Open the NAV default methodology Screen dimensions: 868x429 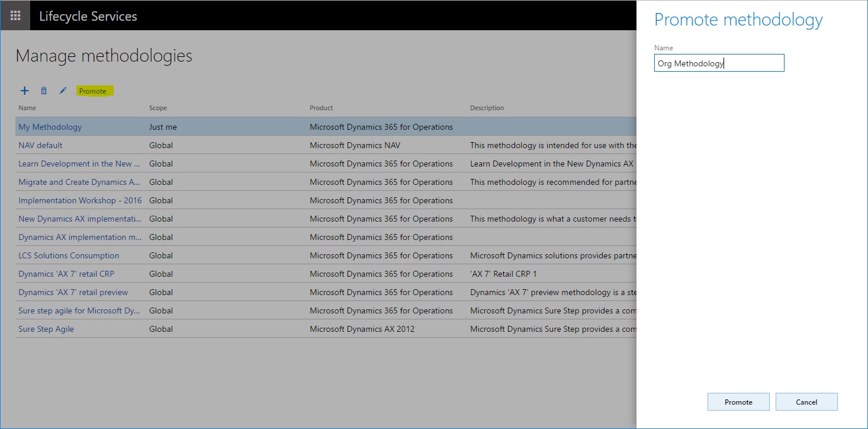[40, 145]
